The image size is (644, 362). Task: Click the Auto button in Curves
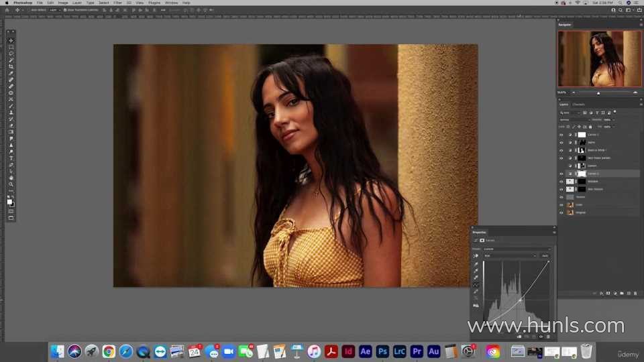[x=545, y=255]
